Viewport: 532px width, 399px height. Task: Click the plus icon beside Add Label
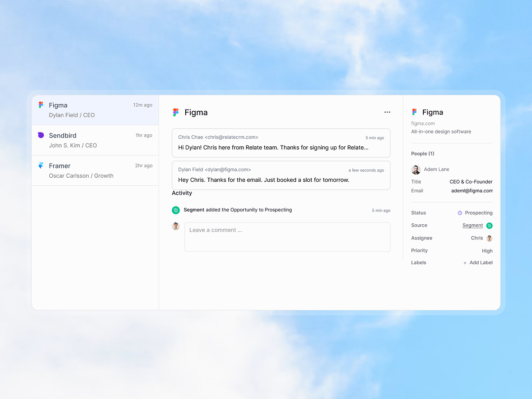465,263
